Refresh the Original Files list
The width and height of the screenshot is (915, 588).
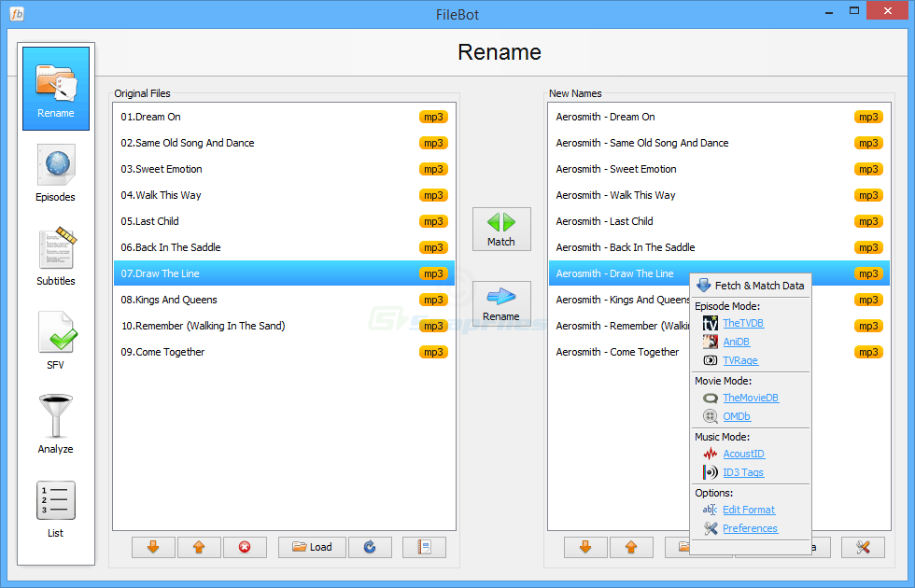pyautogui.click(x=370, y=547)
